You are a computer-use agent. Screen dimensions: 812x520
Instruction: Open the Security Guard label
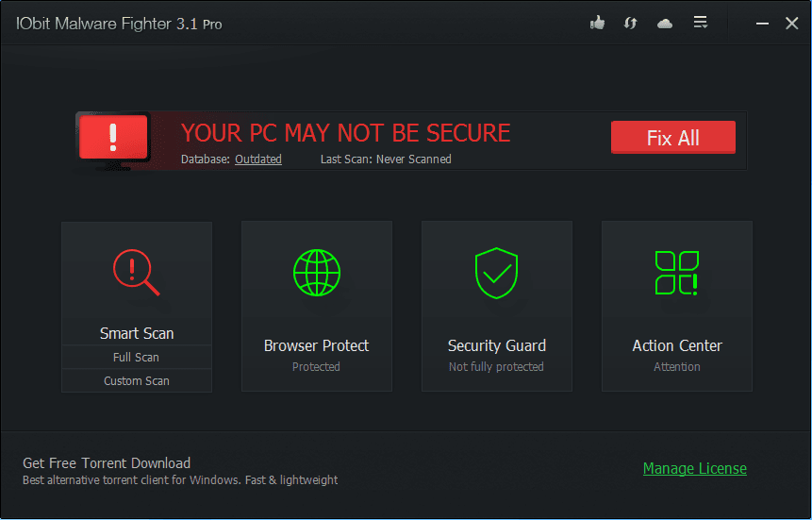(x=497, y=345)
